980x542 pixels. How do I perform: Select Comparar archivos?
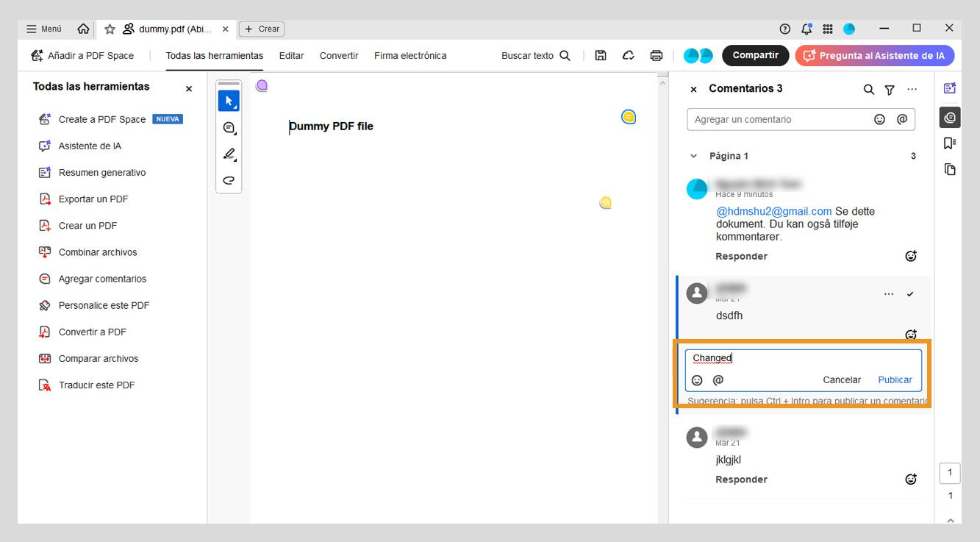pos(88,358)
